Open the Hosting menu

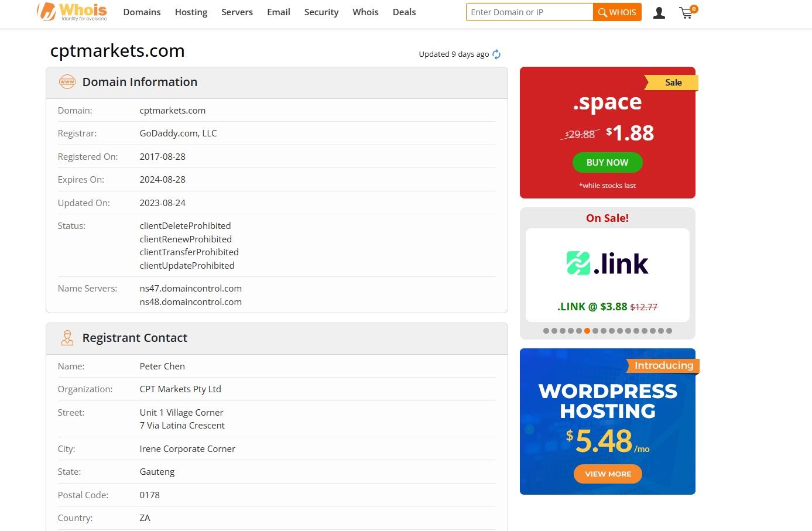[x=191, y=12]
